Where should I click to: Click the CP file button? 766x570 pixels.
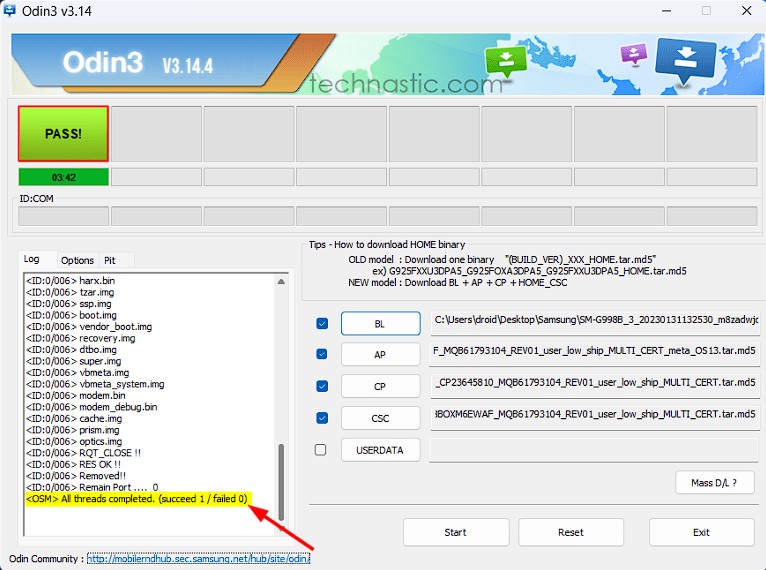point(380,386)
